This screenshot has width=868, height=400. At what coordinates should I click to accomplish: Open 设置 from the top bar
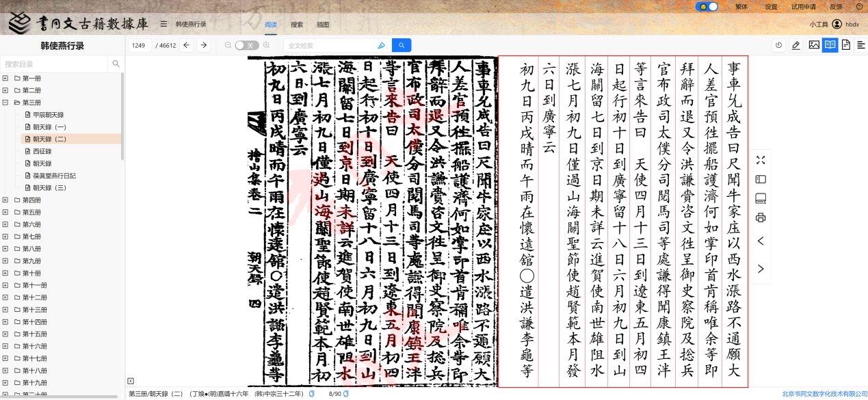coord(771,6)
